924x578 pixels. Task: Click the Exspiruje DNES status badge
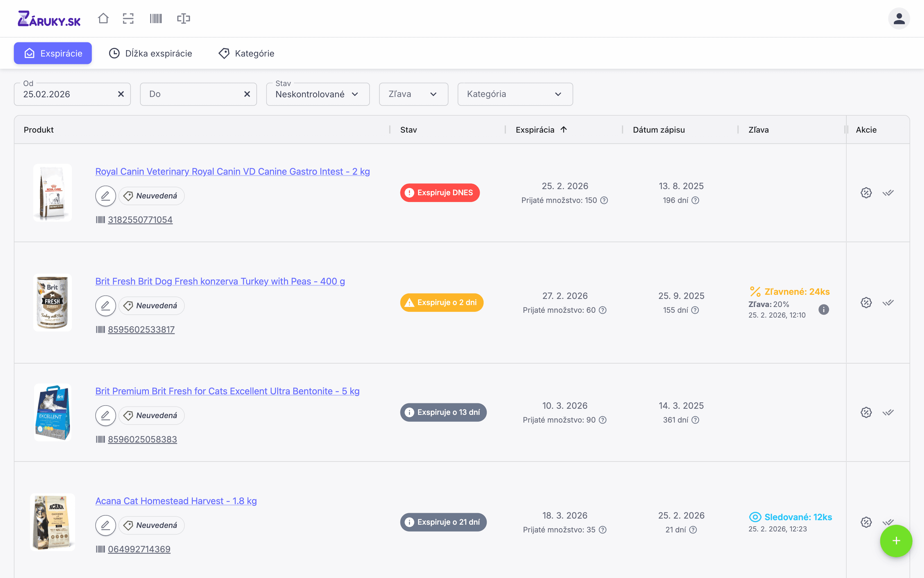tap(440, 193)
